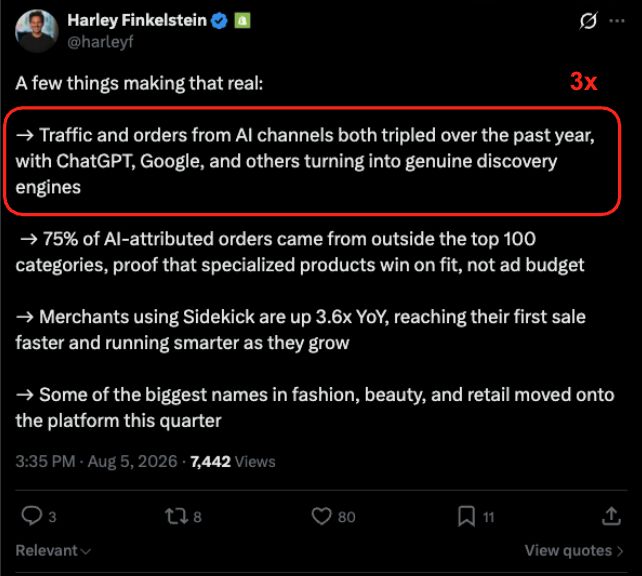
Task: Click the @harleyf handle
Action: click(x=100, y=42)
